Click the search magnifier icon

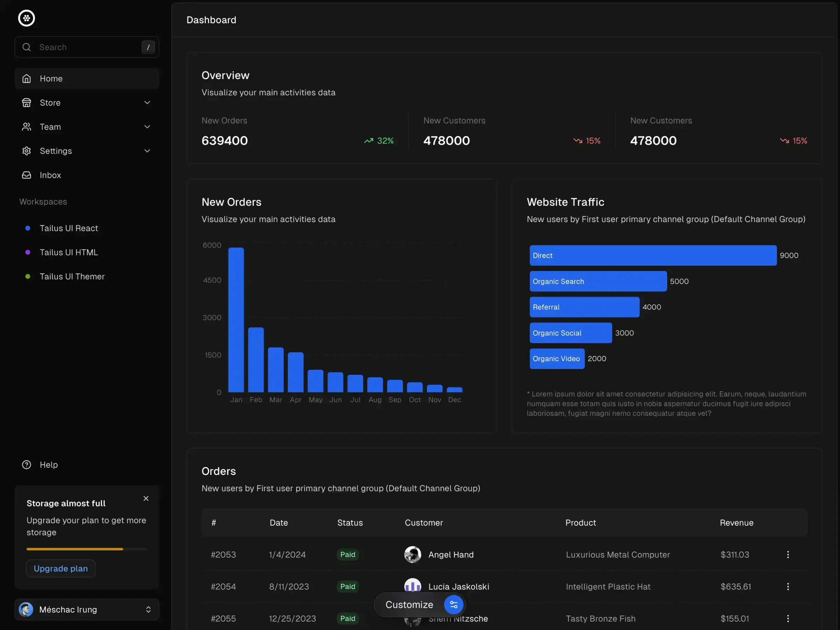(26, 47)
